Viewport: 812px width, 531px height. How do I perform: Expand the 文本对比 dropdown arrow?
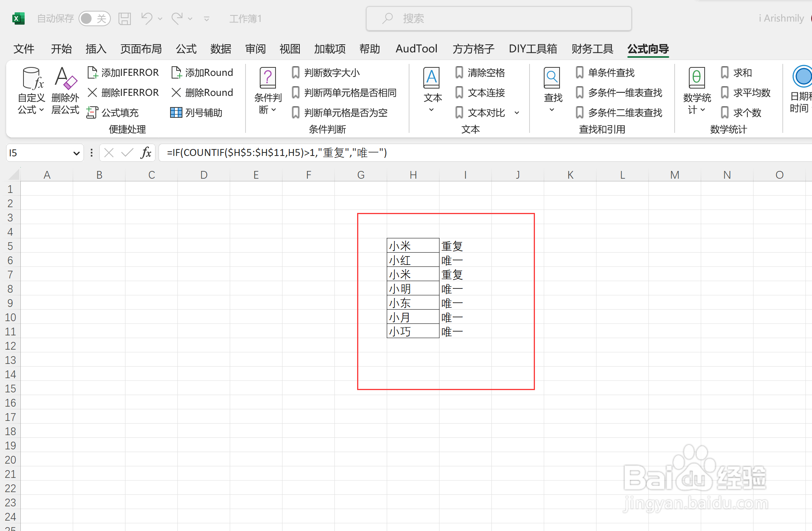coord(517,113)
